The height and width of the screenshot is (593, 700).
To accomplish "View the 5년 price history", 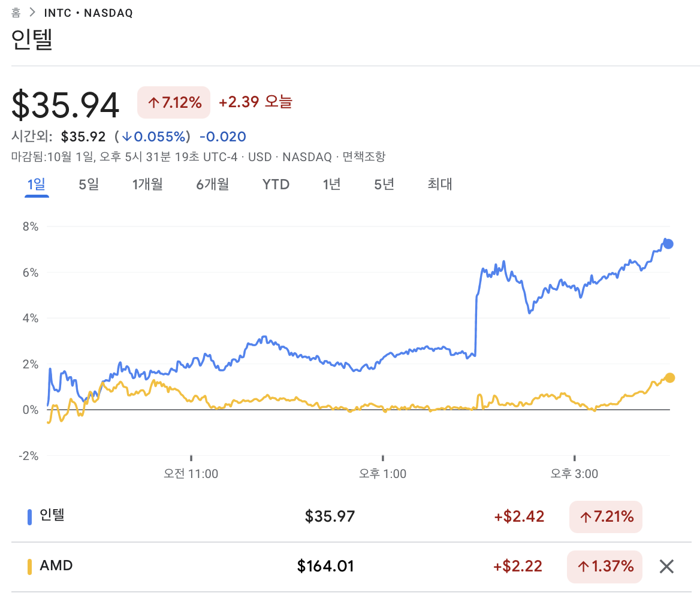I will click(x=384, y=184).
